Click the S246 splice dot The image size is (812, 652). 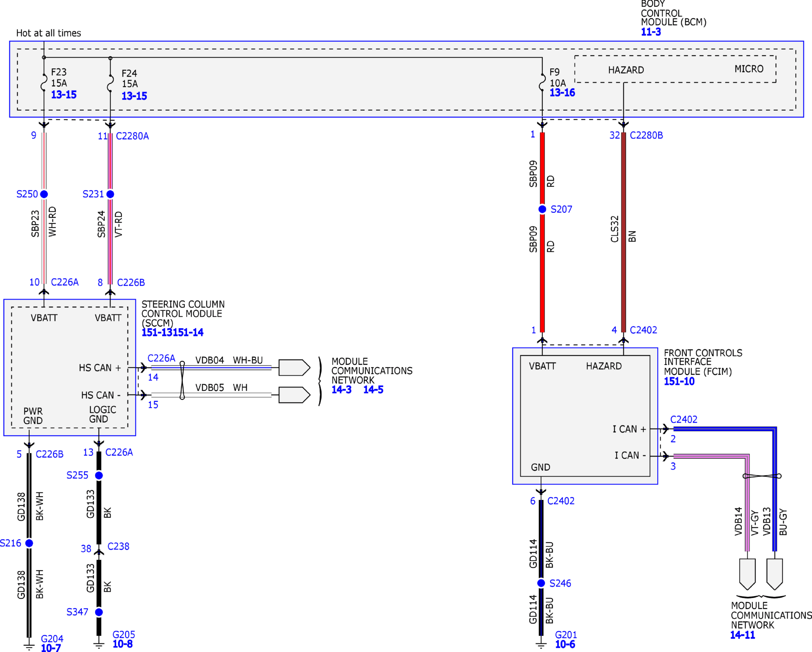click(x=541, y=583)
